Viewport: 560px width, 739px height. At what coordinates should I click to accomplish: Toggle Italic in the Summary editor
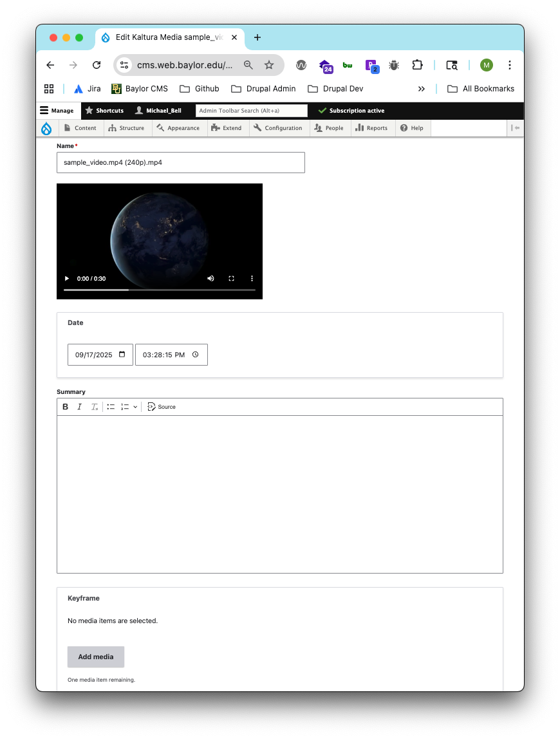point(80,407)
